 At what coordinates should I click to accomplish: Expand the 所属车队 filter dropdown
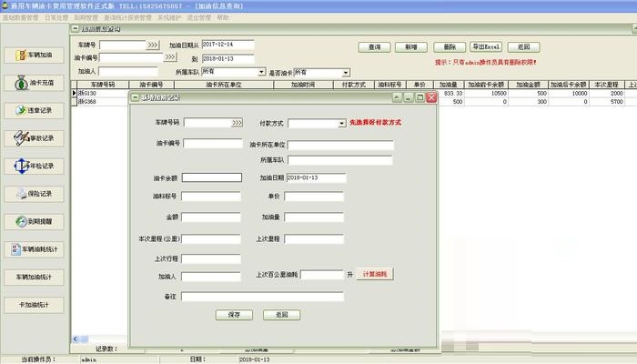(261, 72)
